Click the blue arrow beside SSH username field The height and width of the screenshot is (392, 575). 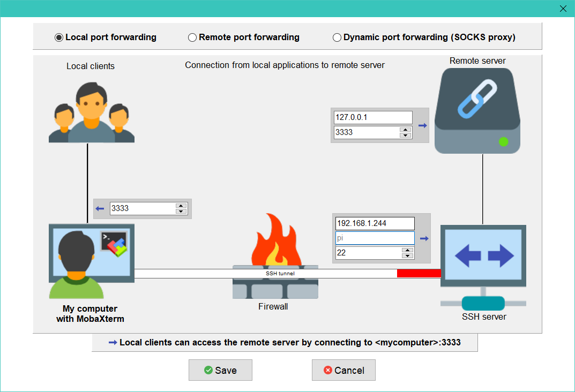click(x=424, y=239)
